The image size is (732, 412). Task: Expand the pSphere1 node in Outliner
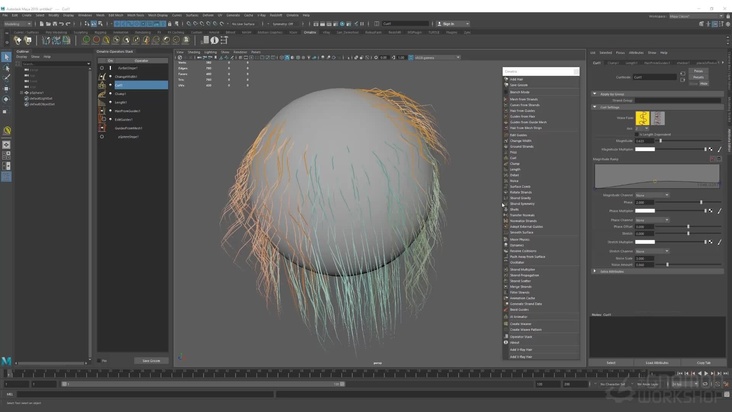point(21,93)
